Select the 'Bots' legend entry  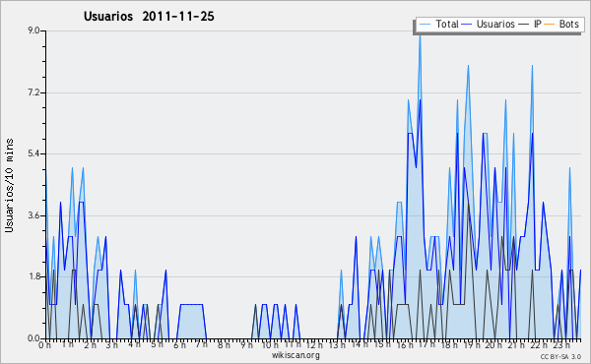coord(568,24)
